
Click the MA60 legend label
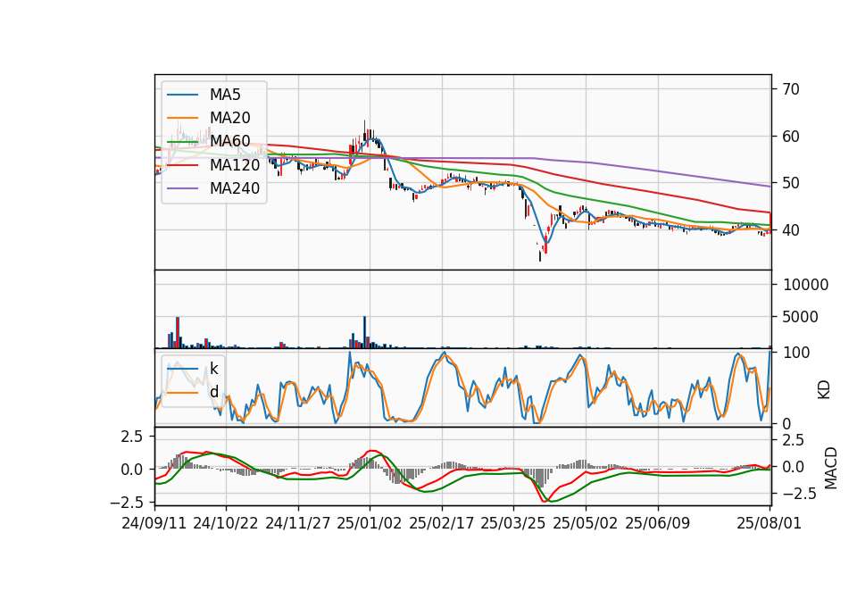tap(230, 141)
